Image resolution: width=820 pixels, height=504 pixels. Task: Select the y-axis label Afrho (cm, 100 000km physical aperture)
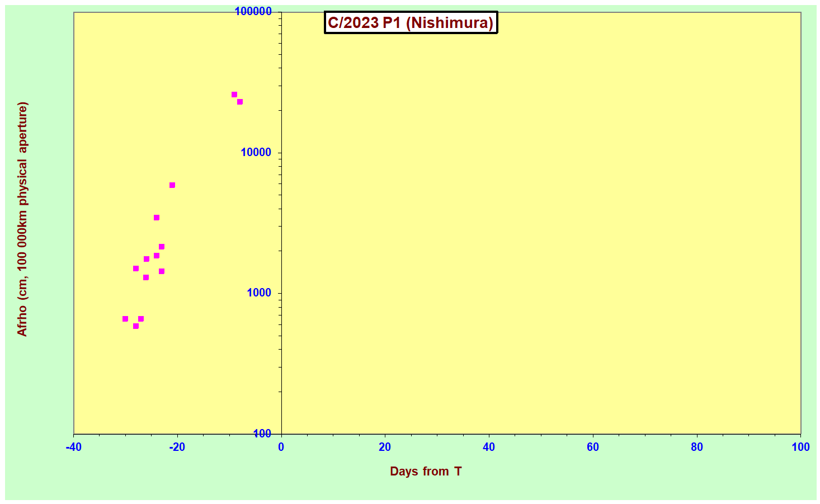(22, 219)
